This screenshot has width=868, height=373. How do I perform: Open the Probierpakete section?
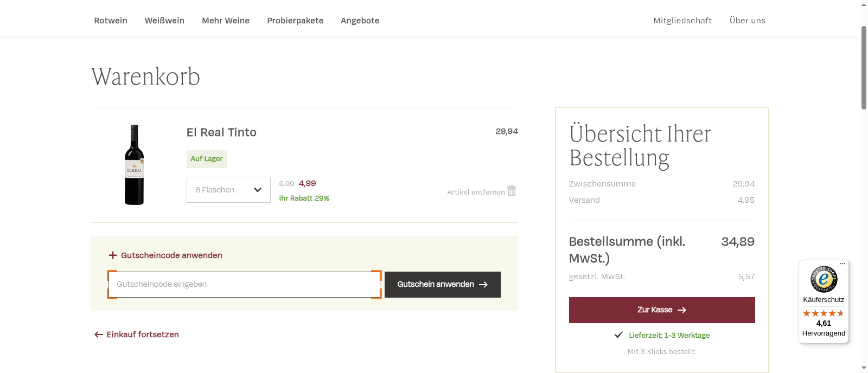click(295, 21)
